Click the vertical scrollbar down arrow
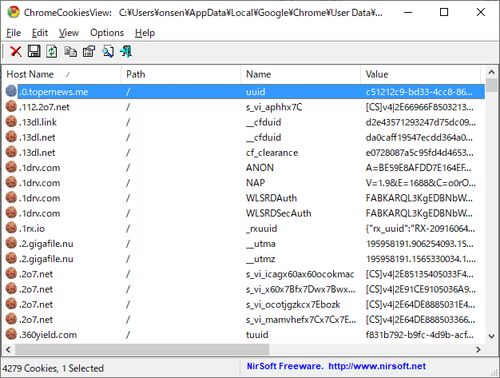 (491, 336)
